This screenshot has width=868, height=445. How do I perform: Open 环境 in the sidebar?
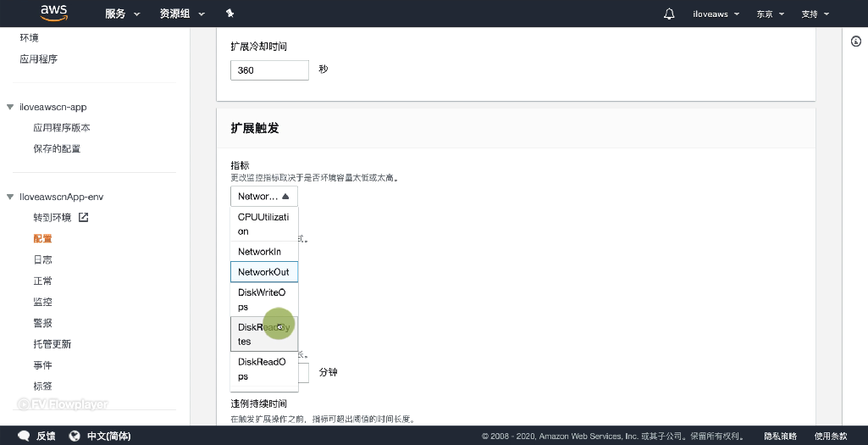click(x=30, y=37)
